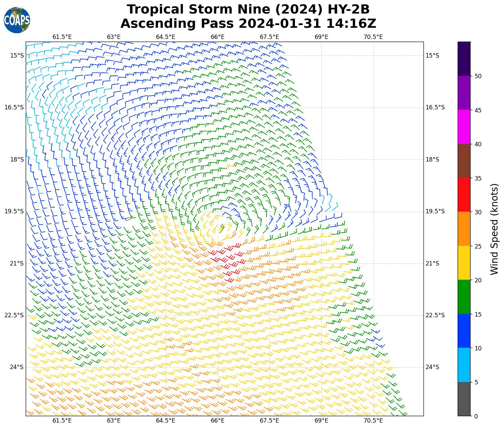Pick the green 15-20 knot colorbar segment
This screenshot has height=428, width=504.
(x=464, y=297)
